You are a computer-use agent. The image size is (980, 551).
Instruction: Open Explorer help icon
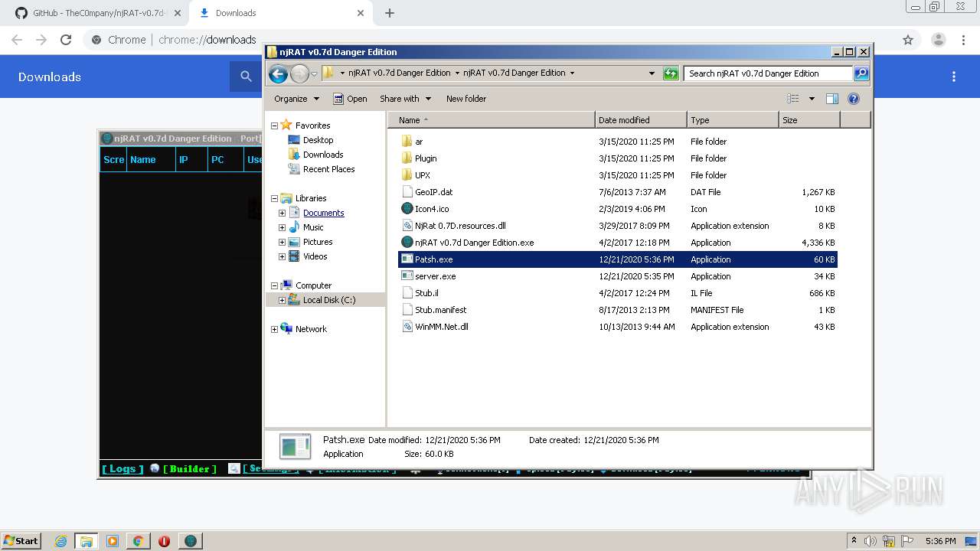coord(854,99)
